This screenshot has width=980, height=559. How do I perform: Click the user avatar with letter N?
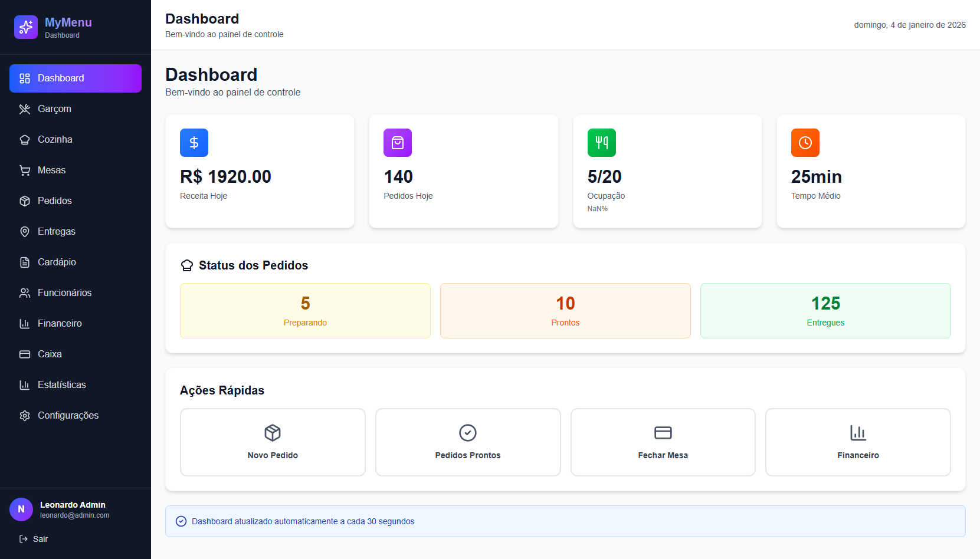(x=21, y=509)
